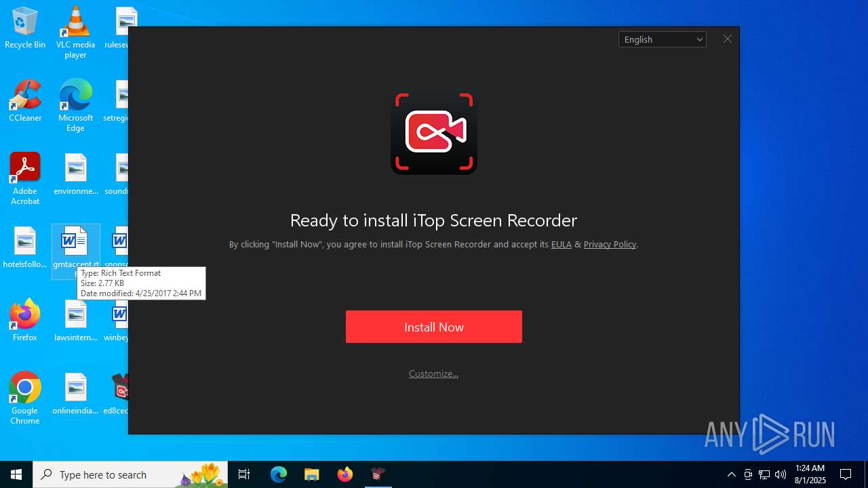Open the Customize... link
The width and height of the screenshot is (868, 488).
pyautogui.click(x=433, y=373)
